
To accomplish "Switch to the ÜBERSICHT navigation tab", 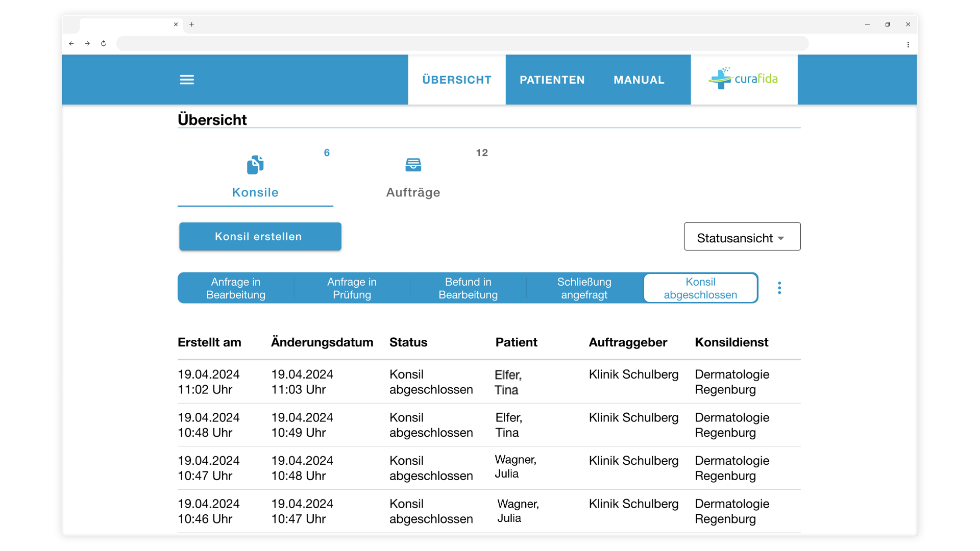I will coord(457,80).
